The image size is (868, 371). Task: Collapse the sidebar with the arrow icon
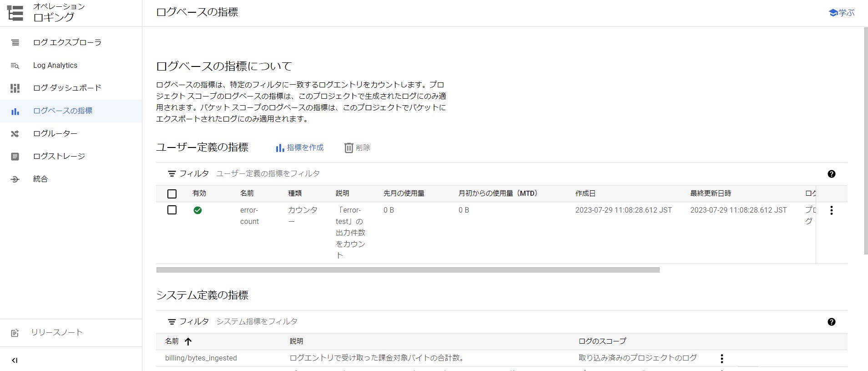point(15,361)
